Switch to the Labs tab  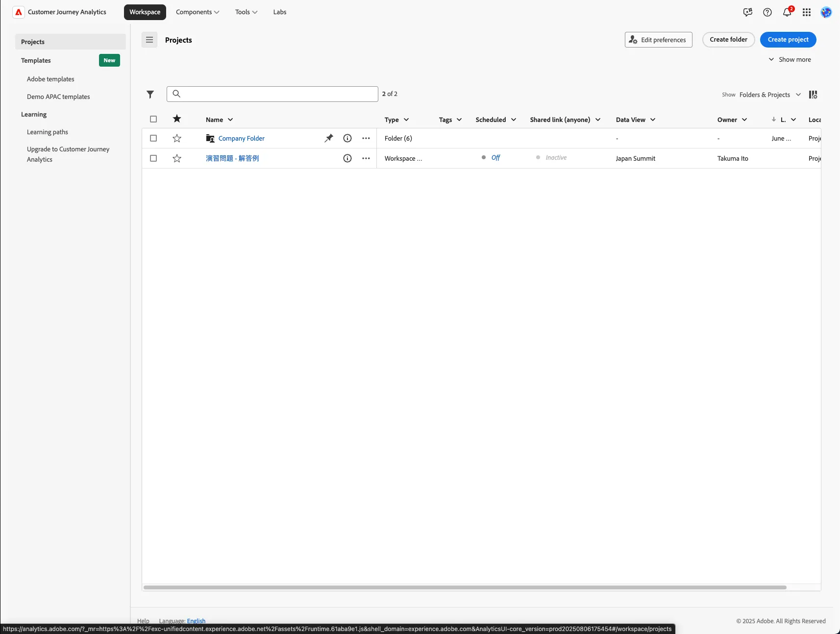click(x=280, y=12)
